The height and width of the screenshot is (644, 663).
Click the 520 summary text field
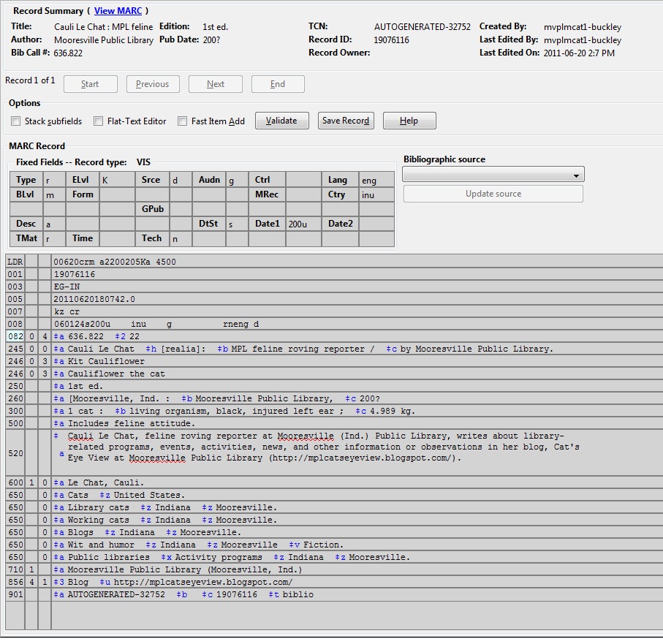357,453
